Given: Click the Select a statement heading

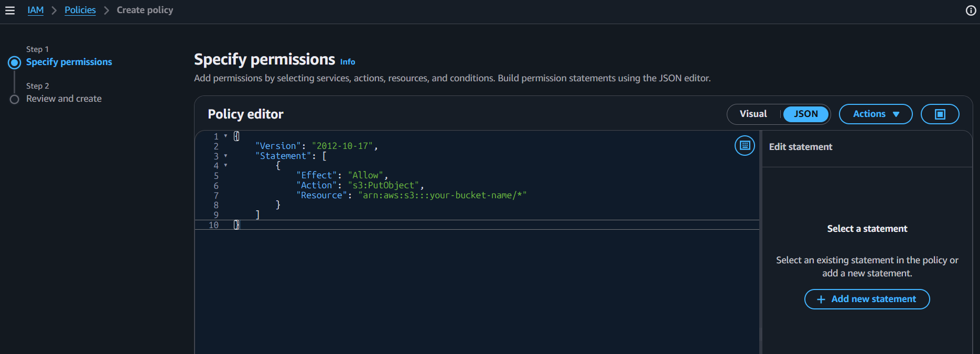Looking at the screenshot, I should point(867,229).
